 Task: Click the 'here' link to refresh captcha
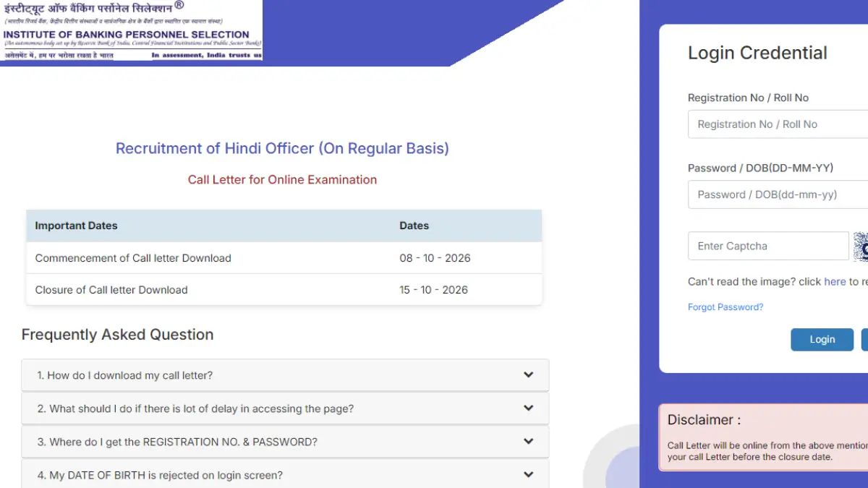click(835, 282)
